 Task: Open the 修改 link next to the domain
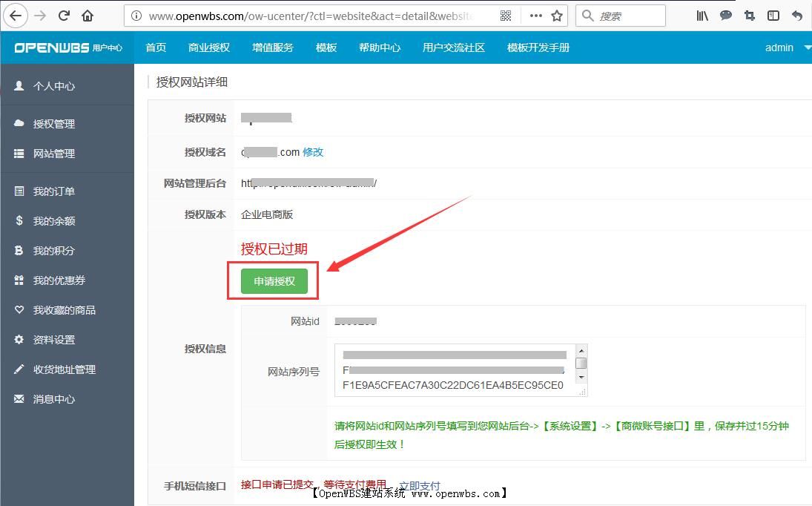[x=313, y=152]
